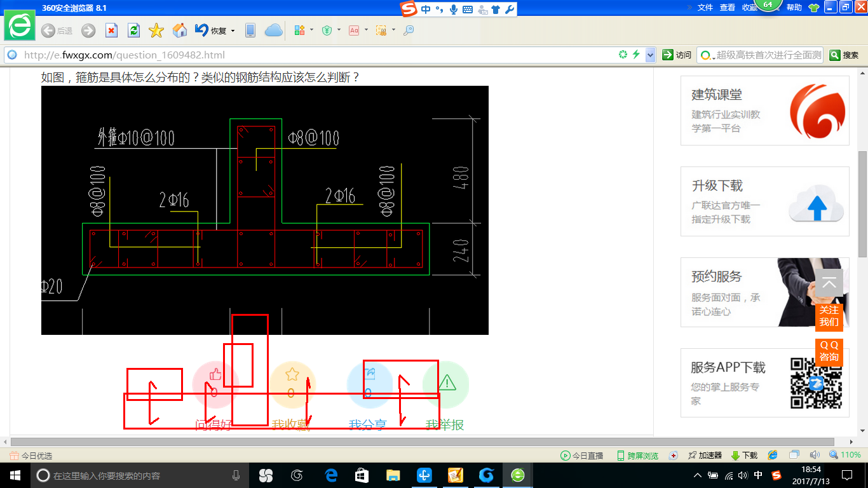Click the green aperture icon in address bar

click(x=623, y=55)
